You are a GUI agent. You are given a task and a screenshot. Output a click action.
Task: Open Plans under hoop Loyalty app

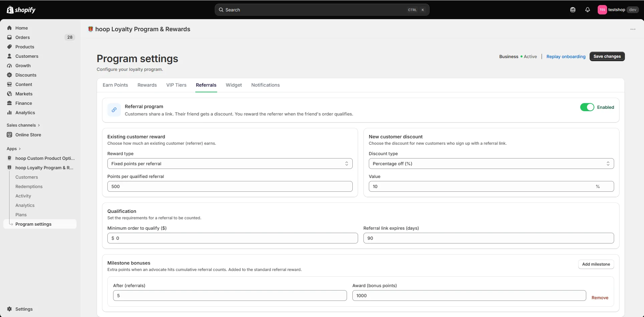coord(21,215)
